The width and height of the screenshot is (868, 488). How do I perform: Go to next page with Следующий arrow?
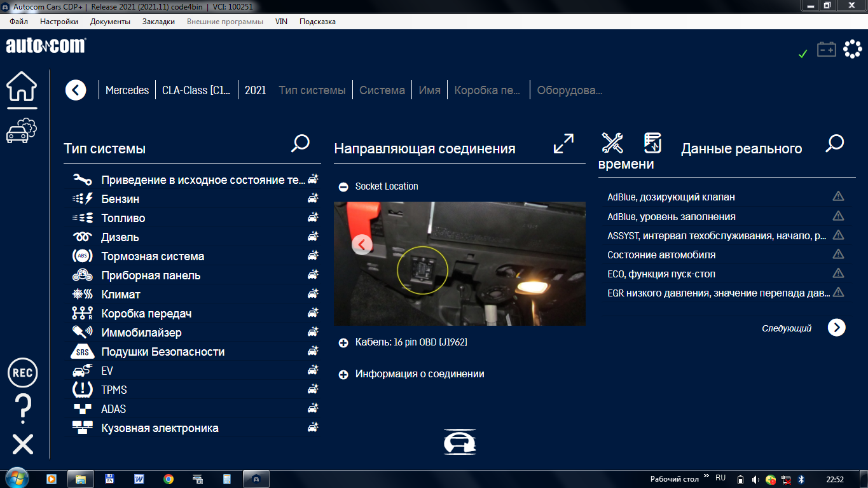pos(837,328)
